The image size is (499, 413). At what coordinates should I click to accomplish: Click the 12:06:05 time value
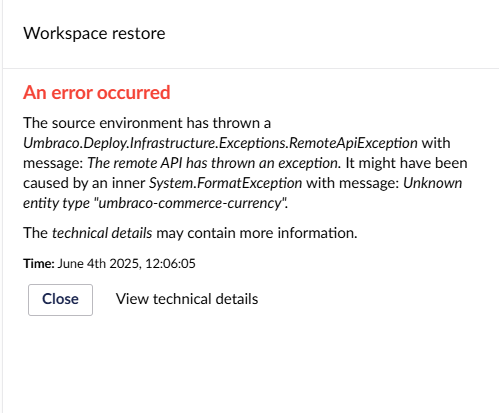coord(170,264)
